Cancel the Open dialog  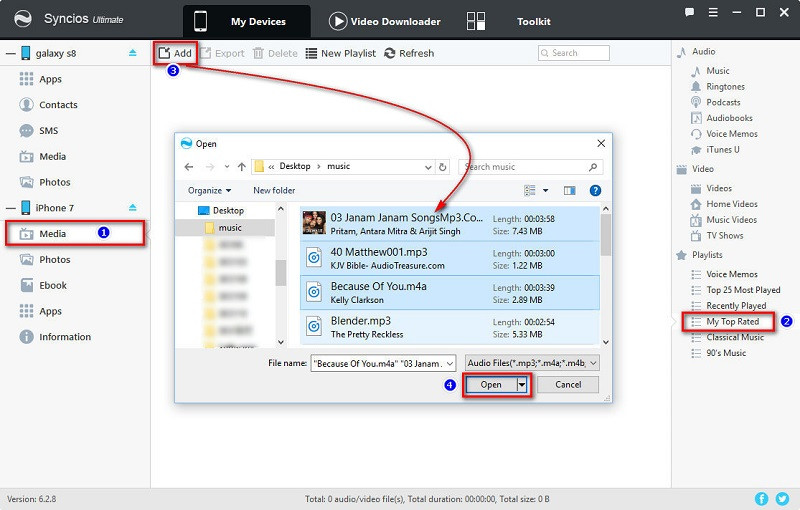568,385
